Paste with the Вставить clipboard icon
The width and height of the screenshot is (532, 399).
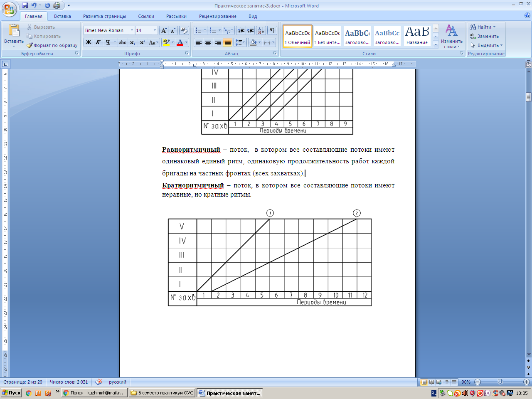pyautogui.click(x=14, y=31)
